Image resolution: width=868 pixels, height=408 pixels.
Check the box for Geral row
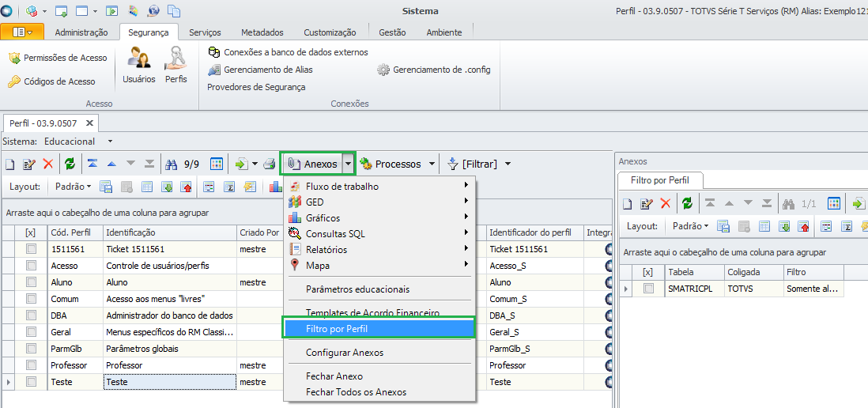[31, 332]
